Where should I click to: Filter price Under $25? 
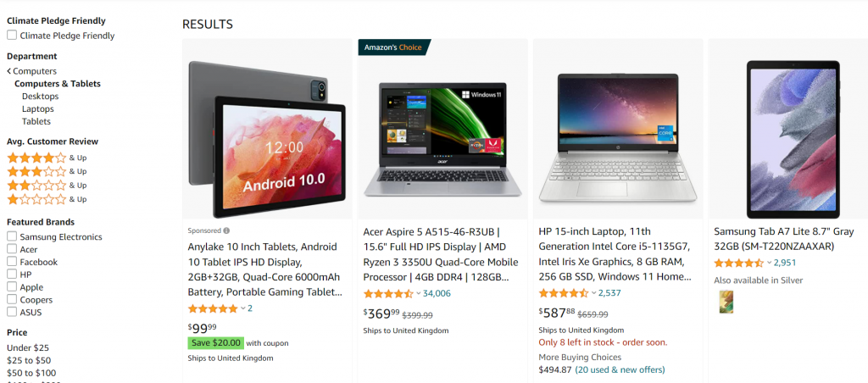click(28, 348)
